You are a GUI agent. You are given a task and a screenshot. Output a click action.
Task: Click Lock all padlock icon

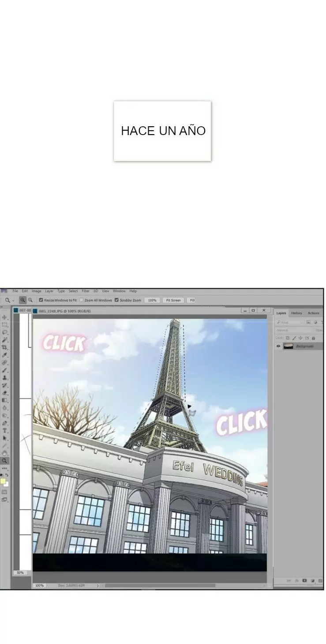pyautogui.click(x=313, y=338)
